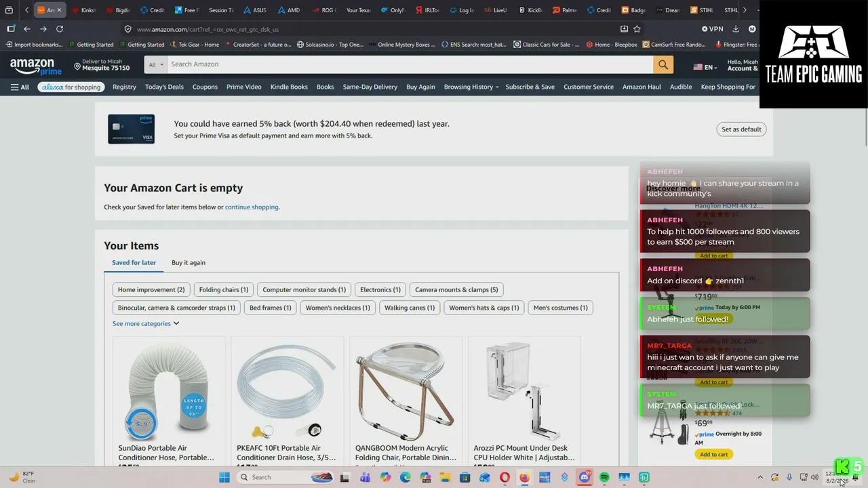Click 'Alexa for shopping' button
The height and width of the screenshot is (488, 868).
click(x=71, y=87)
